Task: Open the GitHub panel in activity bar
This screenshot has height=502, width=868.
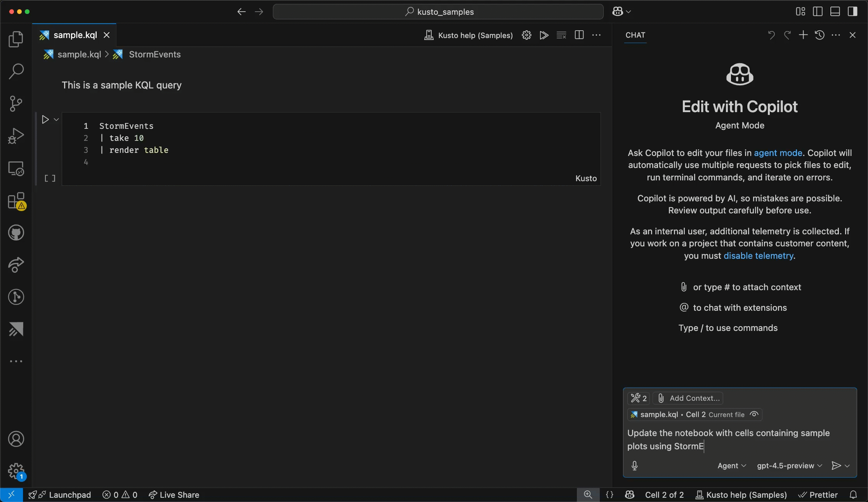Action: coord(16,233)
